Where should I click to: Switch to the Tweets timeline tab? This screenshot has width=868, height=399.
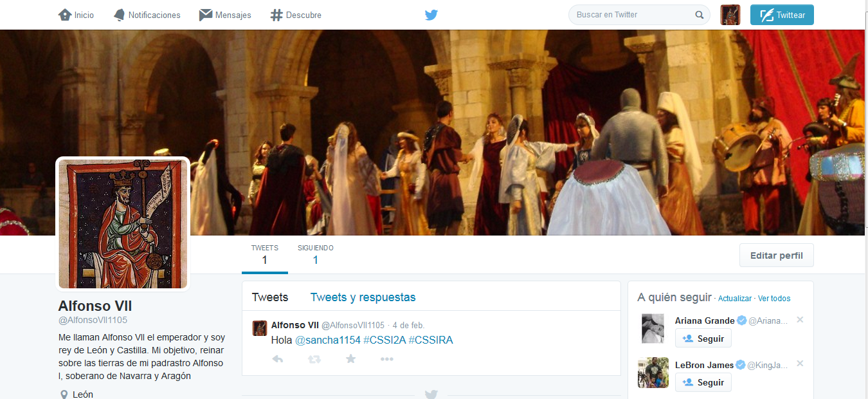pos(270,297)
